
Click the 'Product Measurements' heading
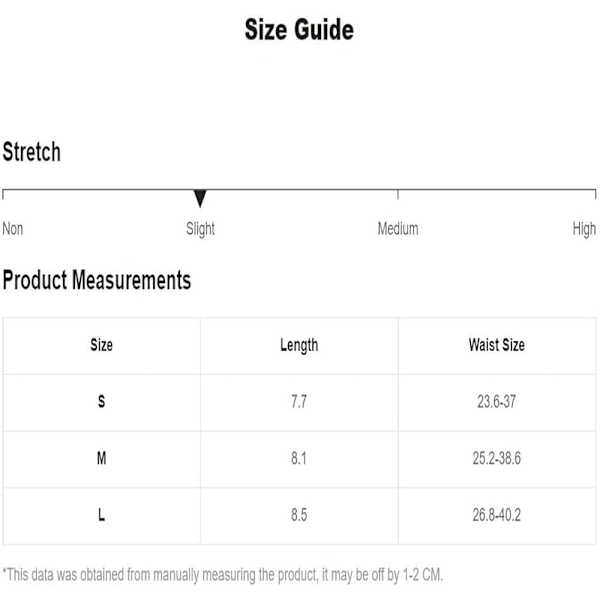tap(97, 280)
